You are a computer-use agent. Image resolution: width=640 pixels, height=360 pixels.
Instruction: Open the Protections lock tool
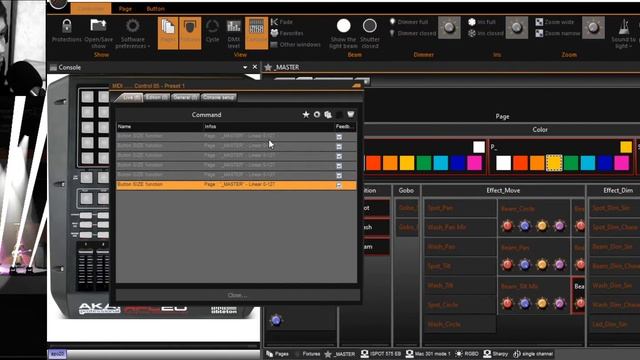pyautogui.click(x=67, y=31)
